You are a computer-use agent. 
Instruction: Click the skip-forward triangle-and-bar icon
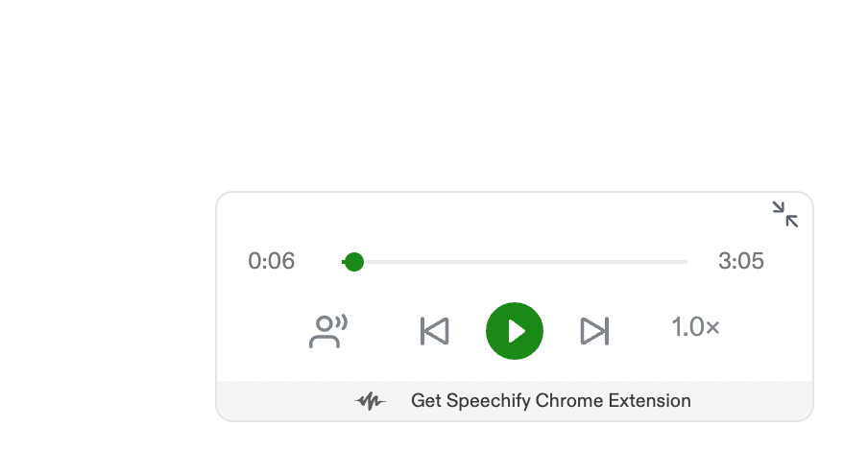pyautogui.click(x=594, y=331)
